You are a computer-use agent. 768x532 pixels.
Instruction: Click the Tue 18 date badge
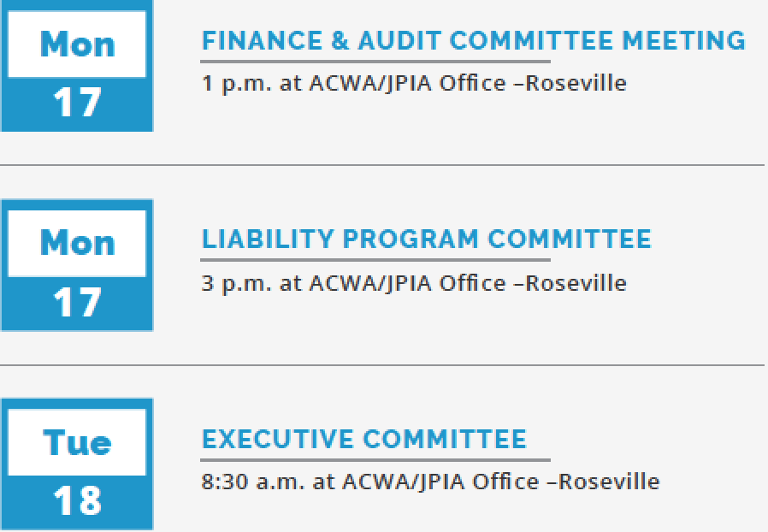[x=77, y=464]
